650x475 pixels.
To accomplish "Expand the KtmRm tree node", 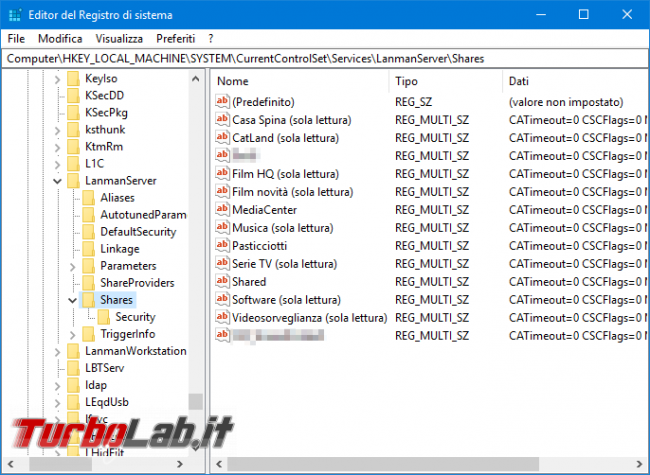I will pos(58,147).
